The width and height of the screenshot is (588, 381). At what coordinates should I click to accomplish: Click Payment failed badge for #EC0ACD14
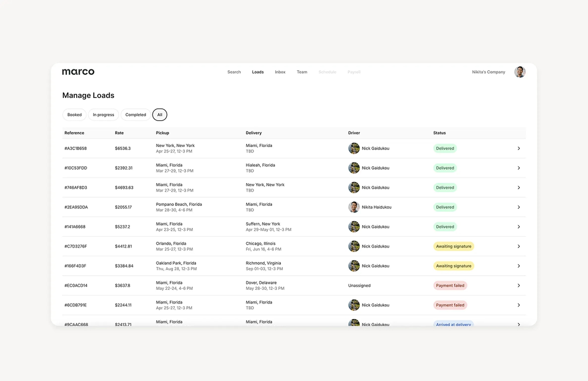pos(450,286)
